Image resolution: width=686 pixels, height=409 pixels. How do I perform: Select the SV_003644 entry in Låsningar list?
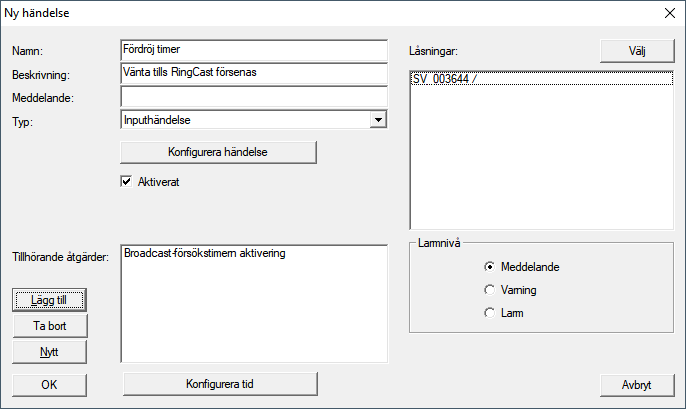[x=445, y=78]
